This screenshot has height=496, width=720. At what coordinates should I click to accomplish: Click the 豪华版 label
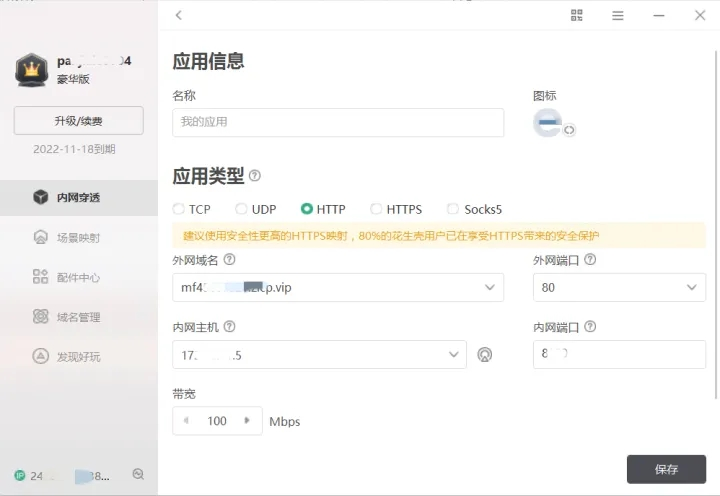point(73,79)
